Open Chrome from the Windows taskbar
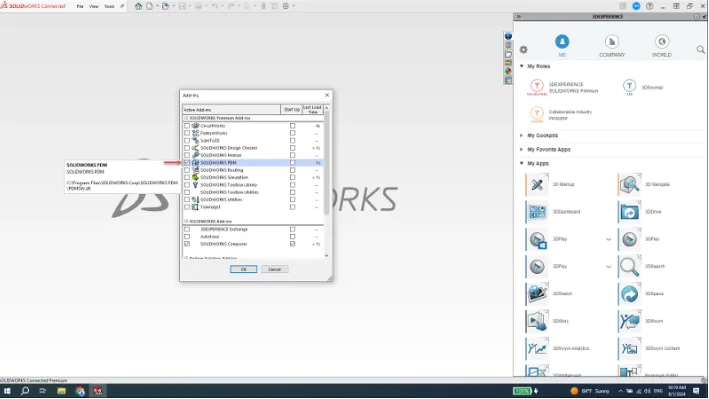The image size is (709, 399). click(80, 391)
